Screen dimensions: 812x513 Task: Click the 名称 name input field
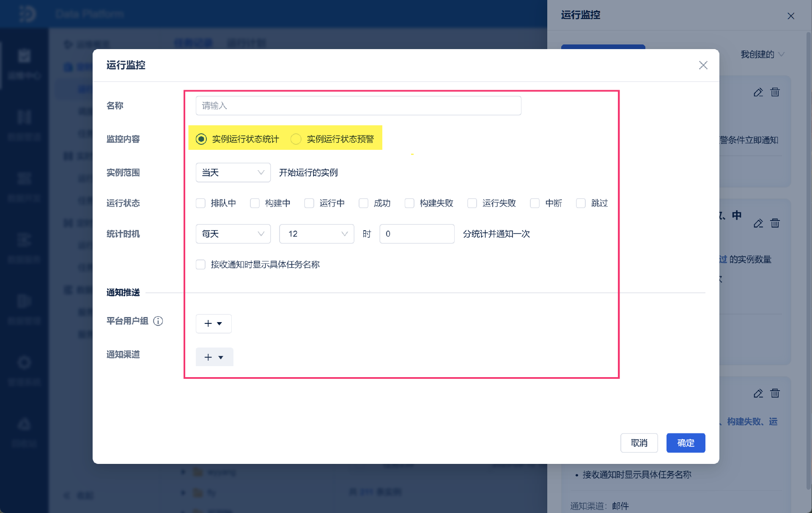[358, 106]
